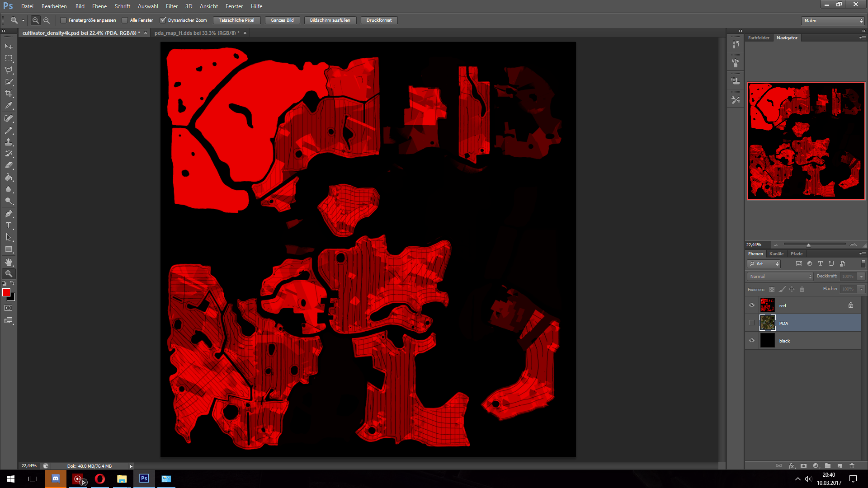868x488 pixels.
Task: Click the Tatsächliche Pixel button
Action: point(236,20)
